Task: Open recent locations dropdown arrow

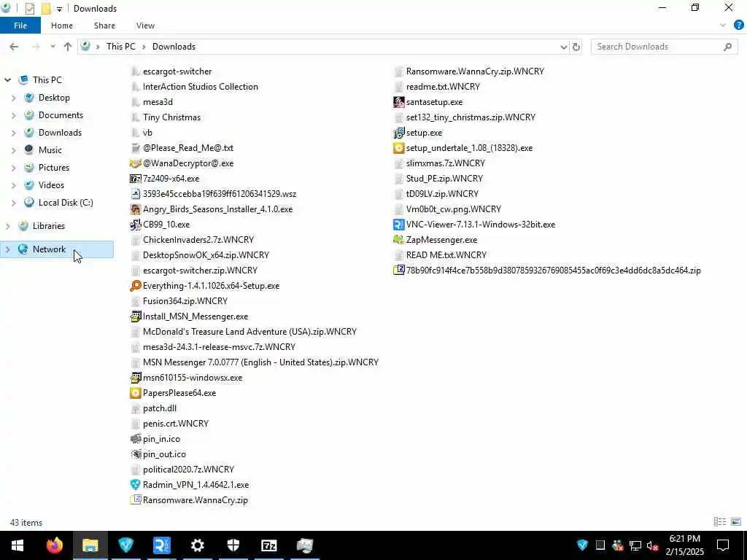Action: click(x=53, y=47)
